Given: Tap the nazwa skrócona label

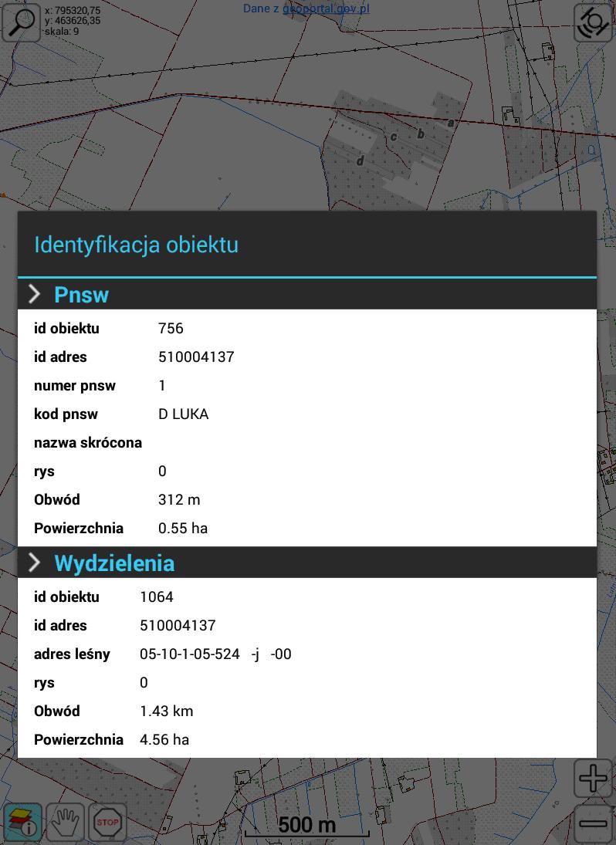Looking at the screenshot, I should tap(88, 442).
